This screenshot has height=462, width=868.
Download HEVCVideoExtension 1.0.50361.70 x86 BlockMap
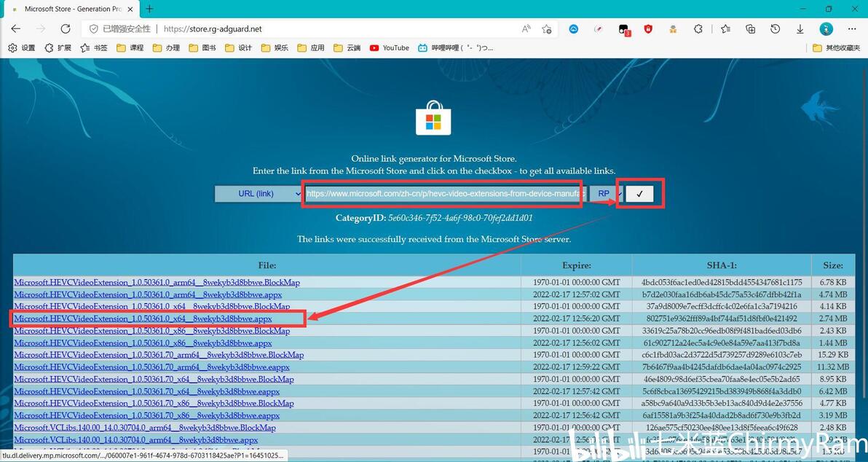154,403
